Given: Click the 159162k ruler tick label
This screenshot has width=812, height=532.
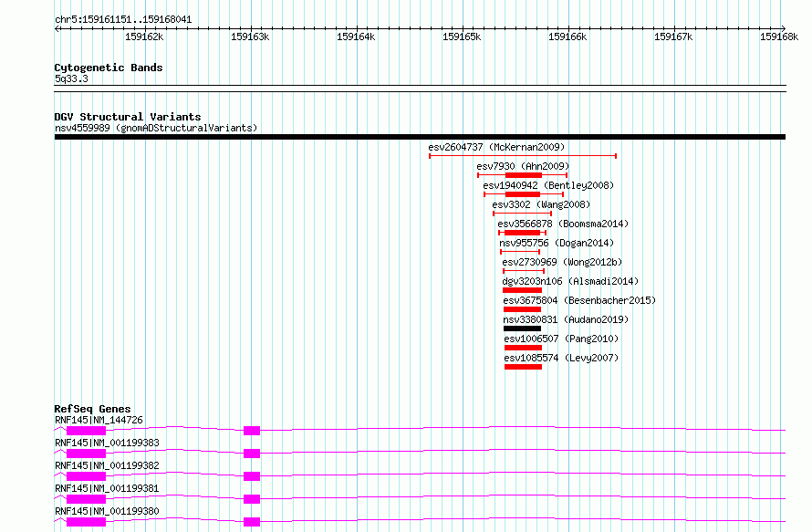Looking at the screenshot, I should tap(144, 37).
